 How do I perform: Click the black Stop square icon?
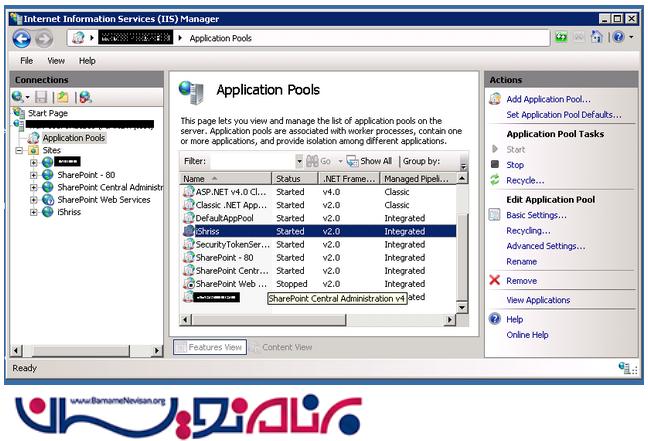coord(495,164)
